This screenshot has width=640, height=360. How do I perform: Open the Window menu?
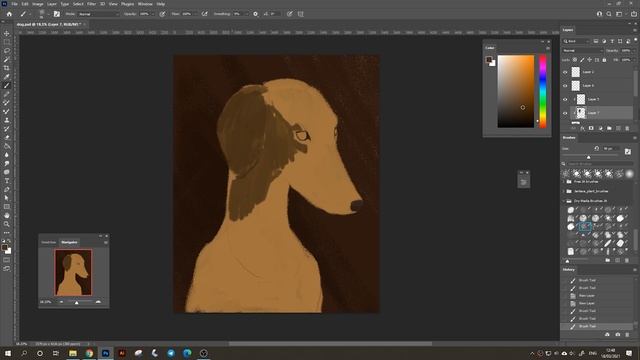[x=145, y=4]
